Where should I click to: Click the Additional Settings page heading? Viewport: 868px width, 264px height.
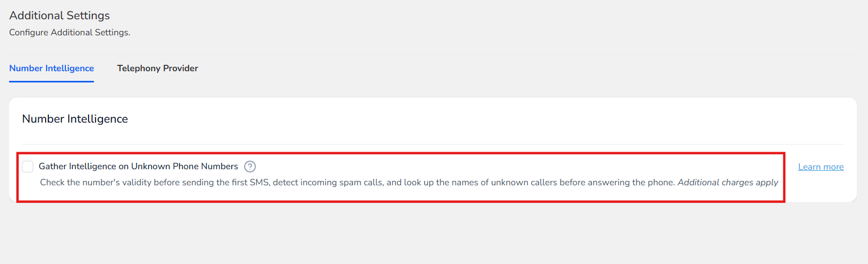pos(60,16)
